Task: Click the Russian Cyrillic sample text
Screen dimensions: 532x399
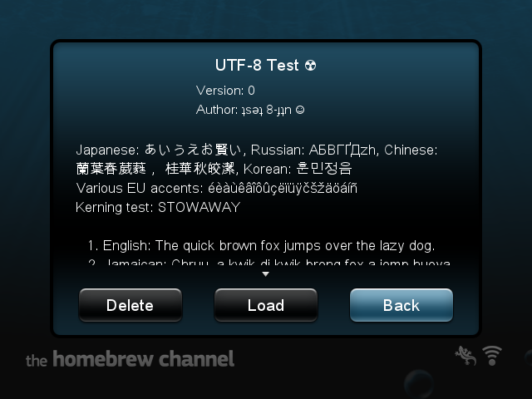Action: (342, 150)
